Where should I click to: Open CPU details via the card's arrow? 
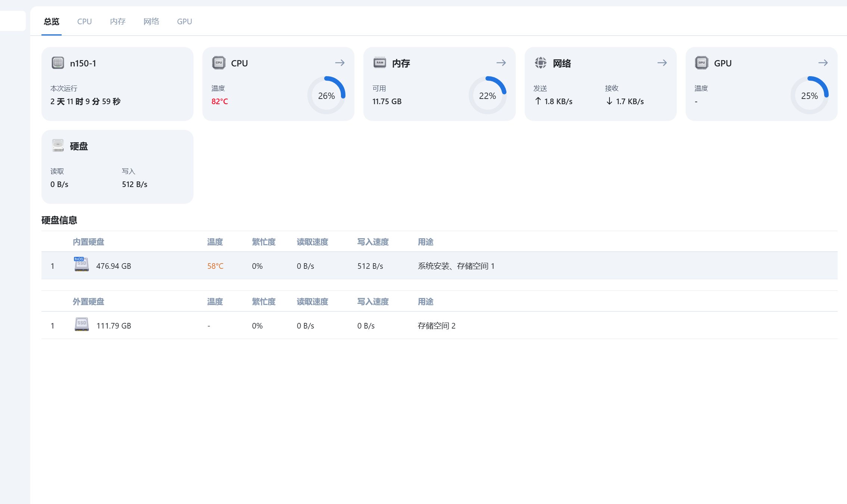point(340,63)
